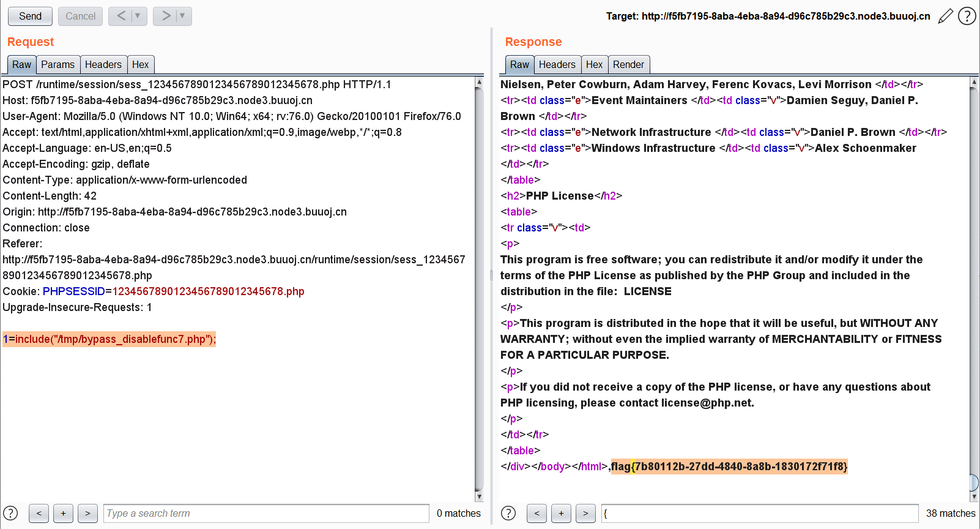Open next history dropdown arrow
This screenshot has height=529, width=980.
[183, 16]
